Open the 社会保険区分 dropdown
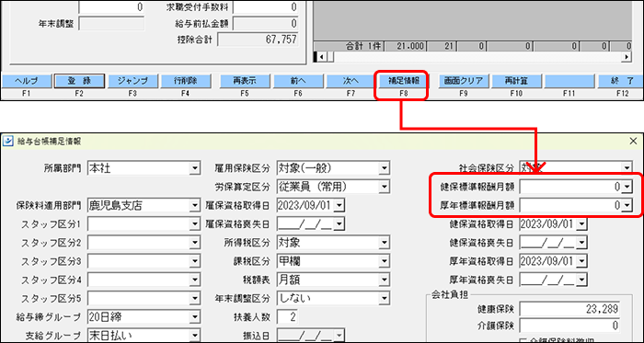The width and height of the screenshot is (644, 343). [627, 167]
